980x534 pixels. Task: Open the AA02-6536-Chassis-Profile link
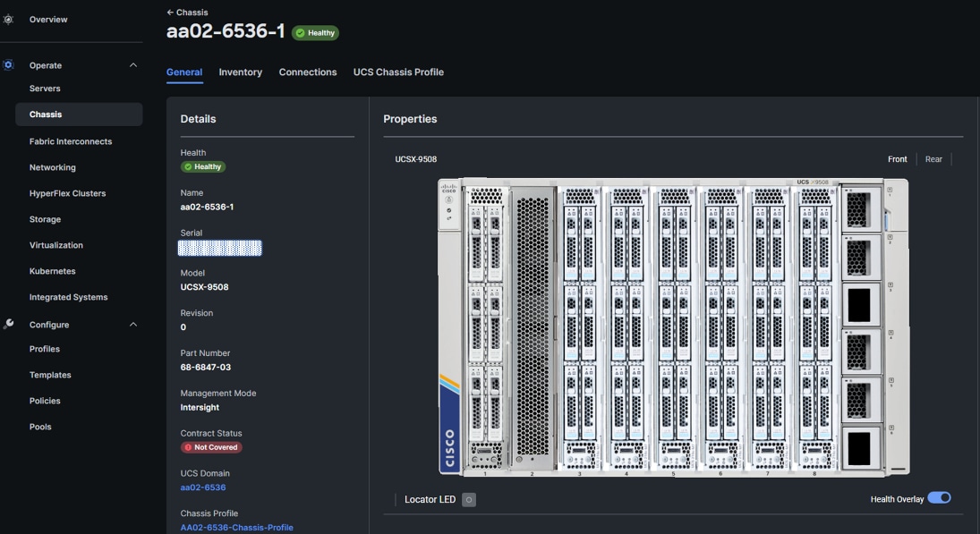[237, 527]
